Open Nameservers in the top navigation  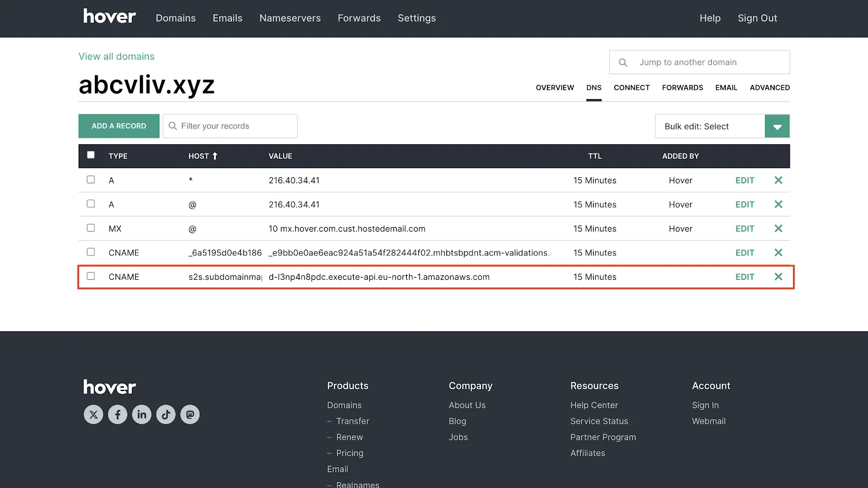click(x=290, y=18)
